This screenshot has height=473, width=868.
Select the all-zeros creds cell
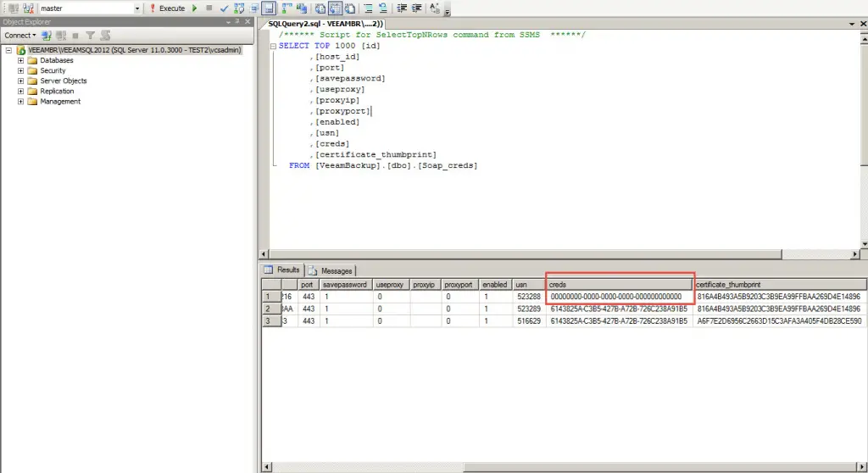coord(619,297)
